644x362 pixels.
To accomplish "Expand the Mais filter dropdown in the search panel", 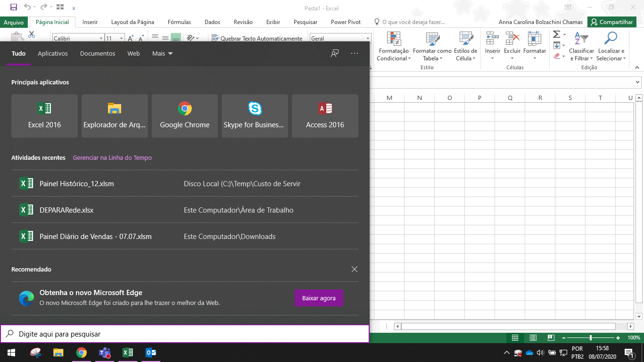I will [x=163, y=53].
